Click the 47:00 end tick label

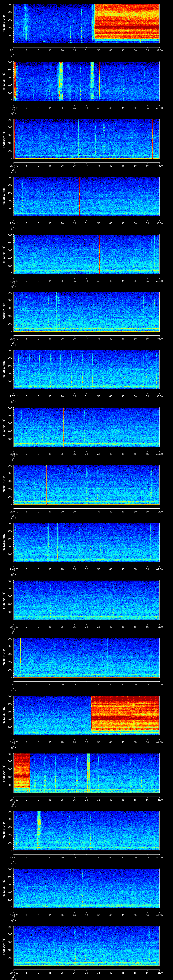[159, 915]
